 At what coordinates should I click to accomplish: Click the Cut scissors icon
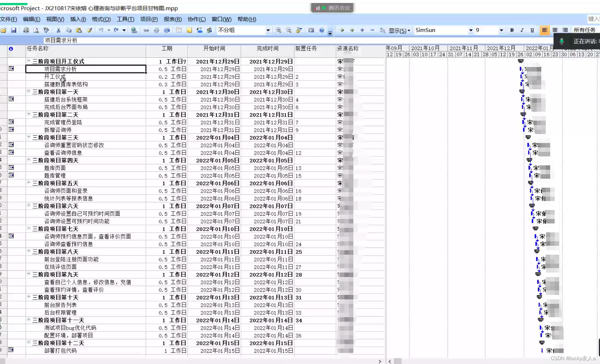[58, 30]
